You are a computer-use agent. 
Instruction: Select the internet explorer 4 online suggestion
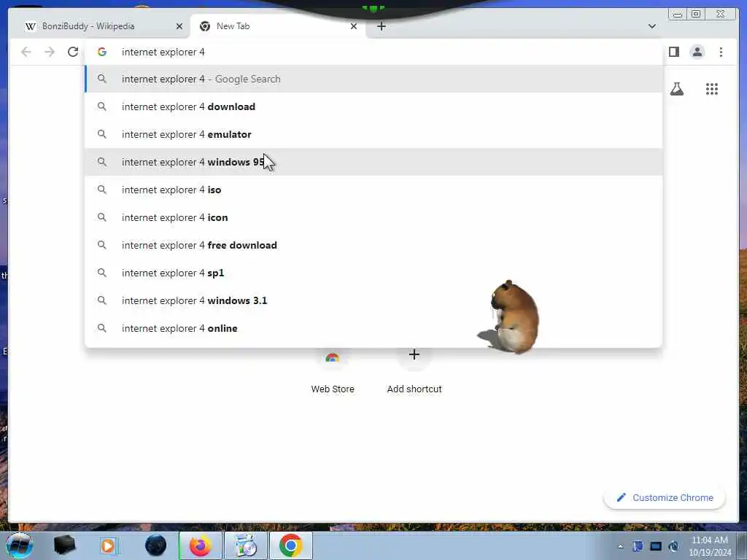tap(373, 328)
